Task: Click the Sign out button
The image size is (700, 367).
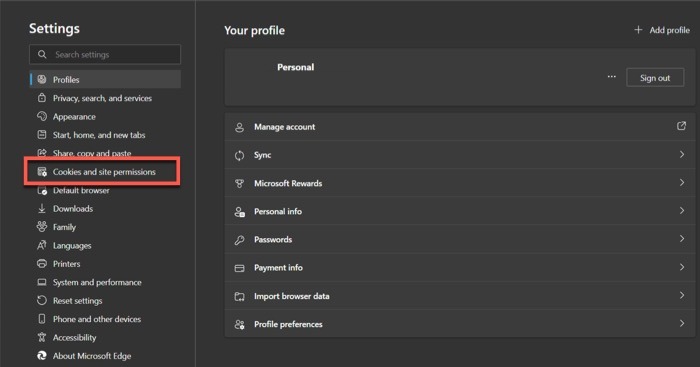Action: [x=655, y=78]
